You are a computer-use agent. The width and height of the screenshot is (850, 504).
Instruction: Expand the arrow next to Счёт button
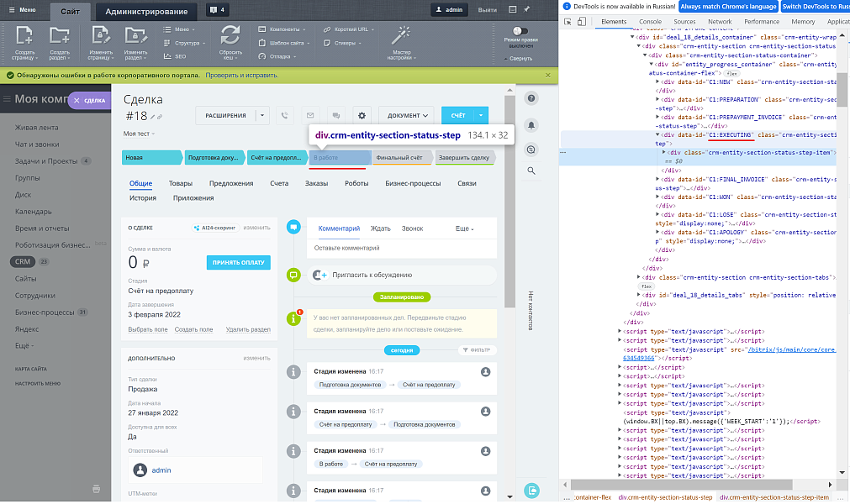tap(481, 115)
